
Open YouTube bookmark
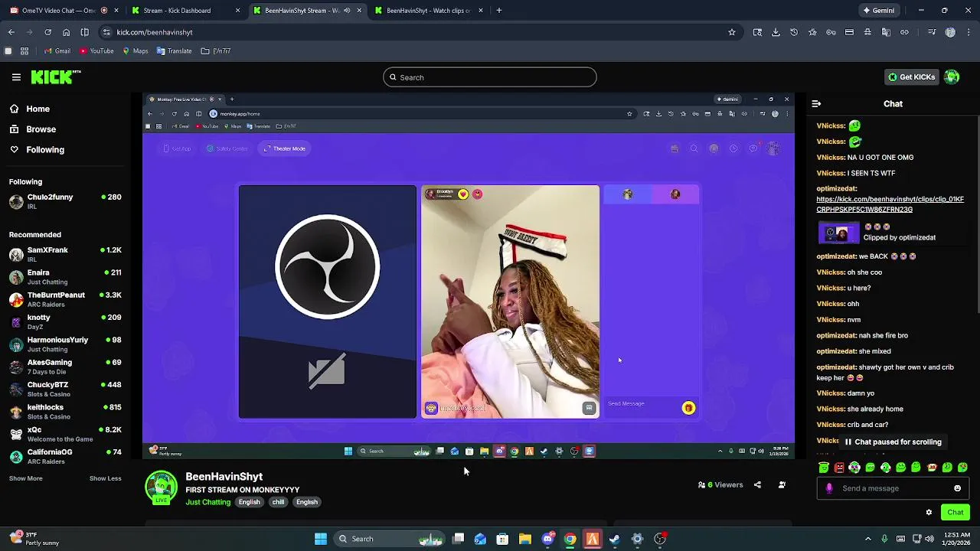[96, 51]
